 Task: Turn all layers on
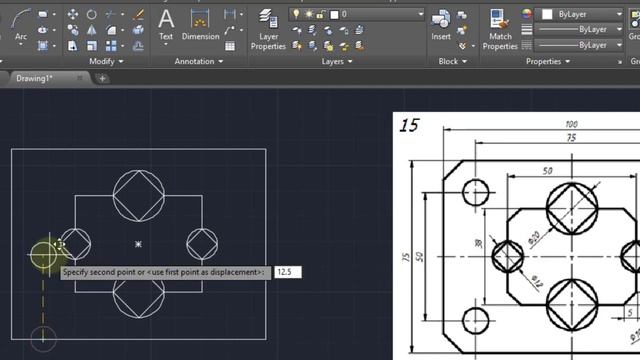(x=297, y=46)
